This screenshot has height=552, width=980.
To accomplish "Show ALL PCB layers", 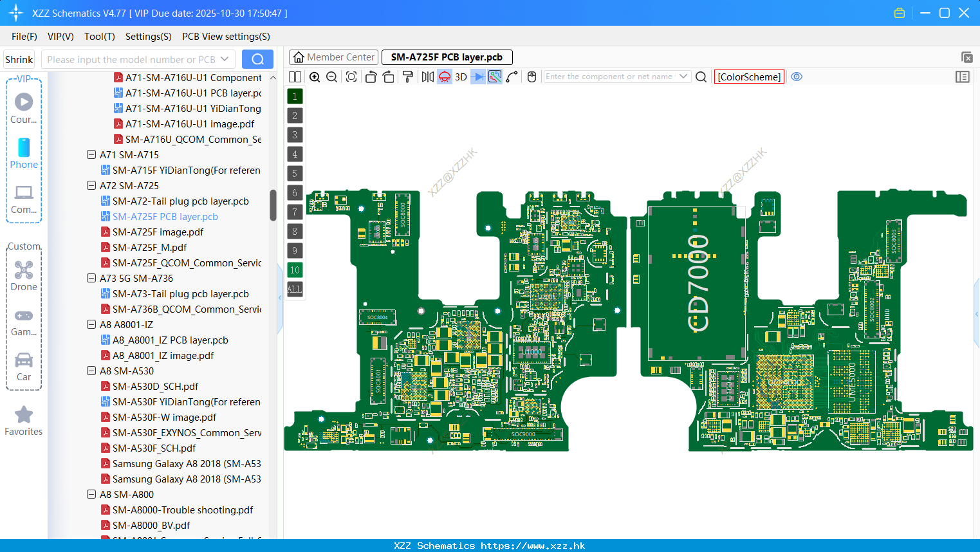I will (x=295, y=289).
